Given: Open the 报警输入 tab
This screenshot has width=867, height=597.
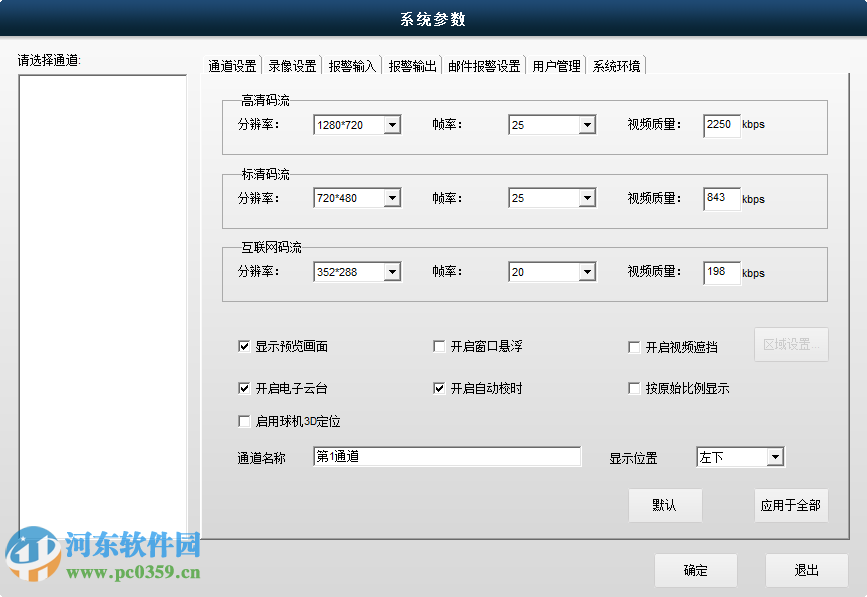Looking at the screenshot, I should point(352,64).
